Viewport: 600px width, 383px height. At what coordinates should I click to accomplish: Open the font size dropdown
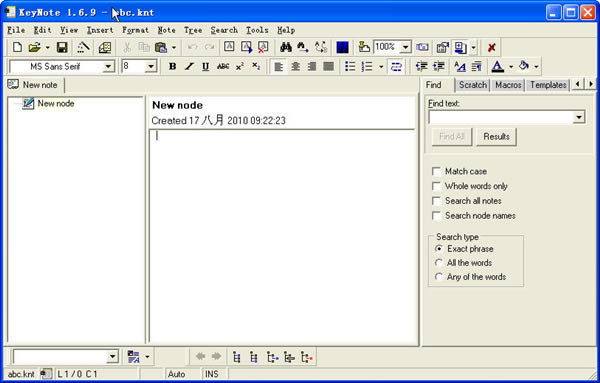pyautogui.click(x=151, y=67)
